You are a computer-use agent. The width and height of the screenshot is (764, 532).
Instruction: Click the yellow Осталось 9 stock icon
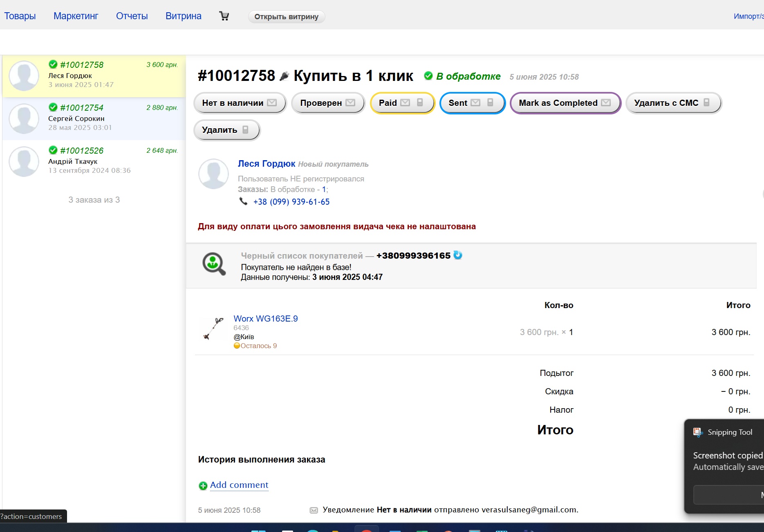pyautogui.click(x=237, y=346)
